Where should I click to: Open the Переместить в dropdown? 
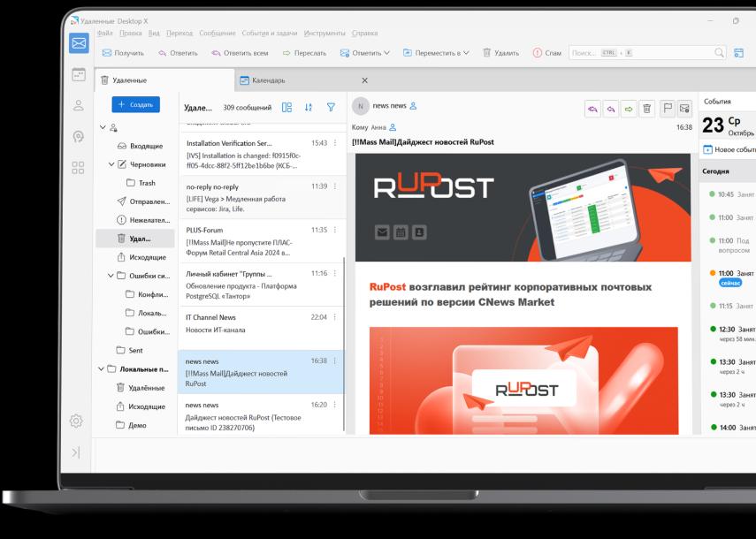click(436, 53)
